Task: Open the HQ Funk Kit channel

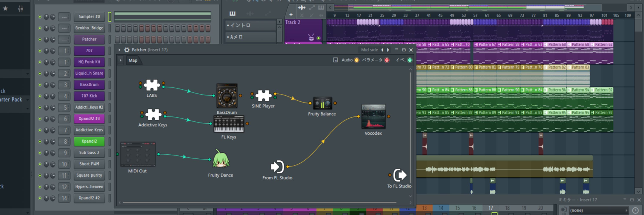Action: pyautogui.click(x=89, y=62)
